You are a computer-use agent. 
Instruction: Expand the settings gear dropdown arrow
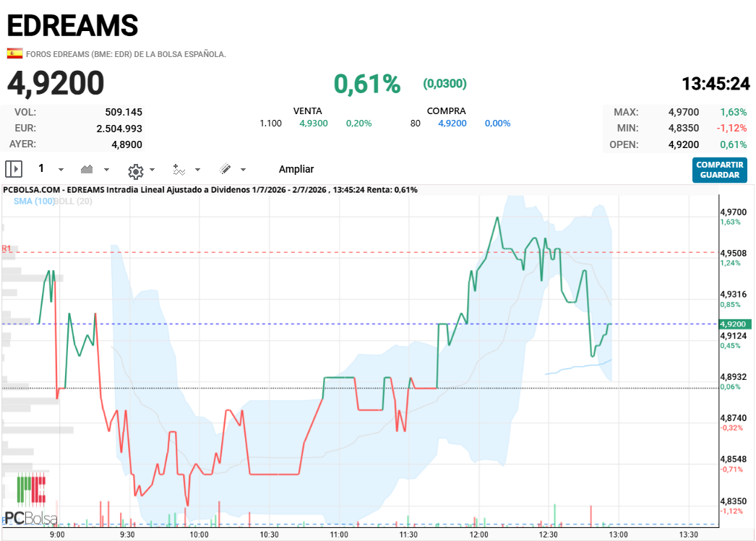click(x=153, y=170)
